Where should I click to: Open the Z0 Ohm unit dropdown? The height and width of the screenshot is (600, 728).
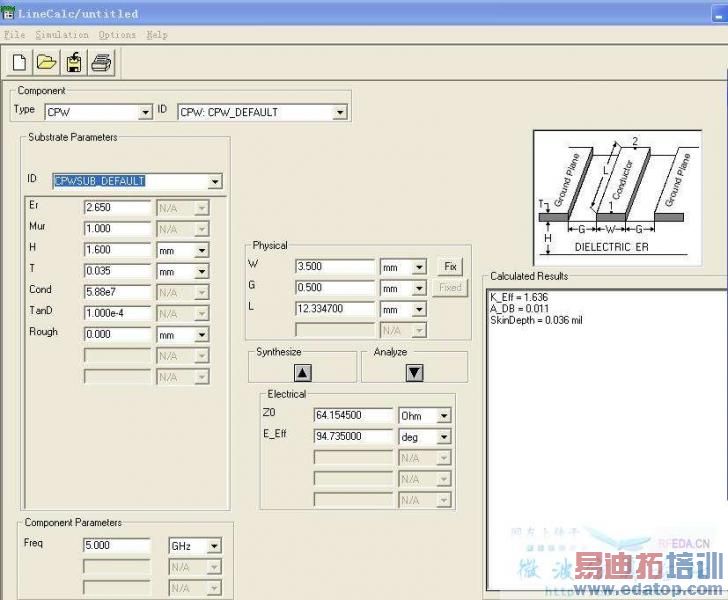coord(444,416)
